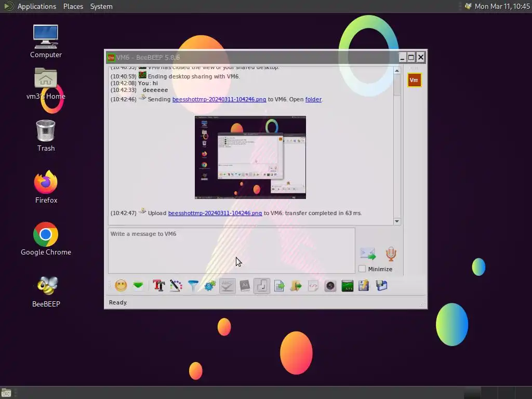Click the blue funnel message filter icon
Viewport: 532px width, 399px height.
pyautogui.click(x=193, y=286)
